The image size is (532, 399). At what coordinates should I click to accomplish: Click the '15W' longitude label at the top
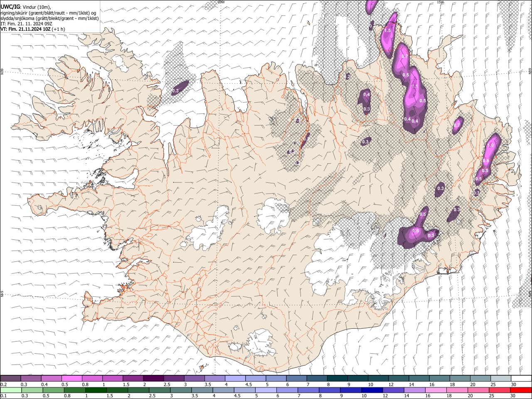[440, 2]
